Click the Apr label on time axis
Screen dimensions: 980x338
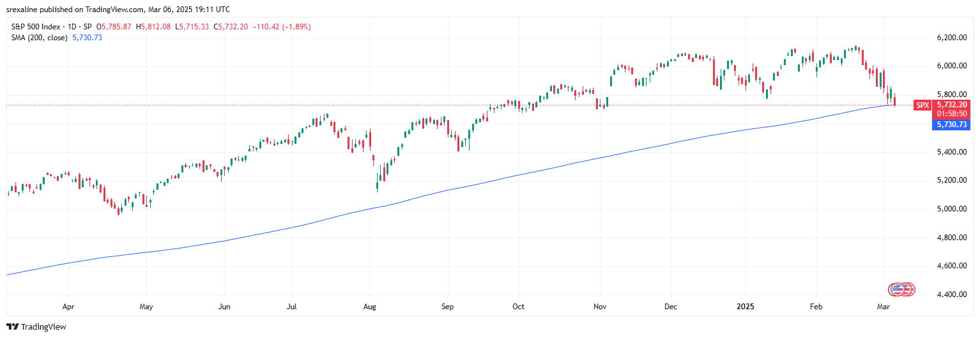tap(68, 307)
